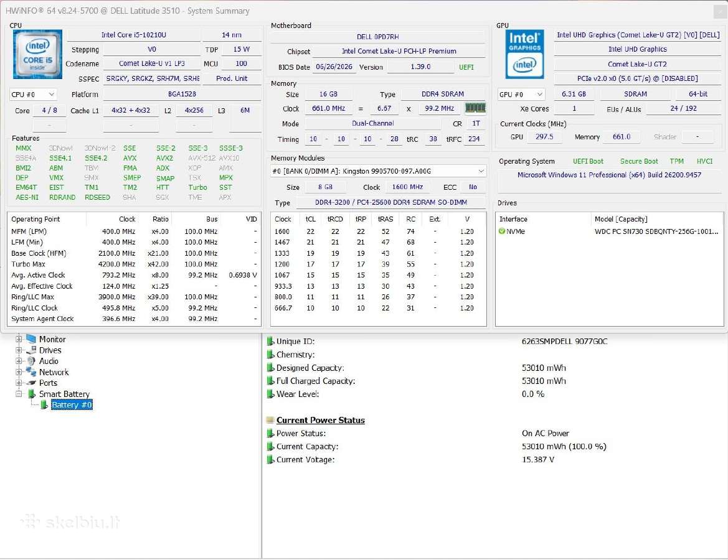The width and height of the screenshot is (728, 560).
Task: Expand the Ports tree node
Action: point(19,383)
